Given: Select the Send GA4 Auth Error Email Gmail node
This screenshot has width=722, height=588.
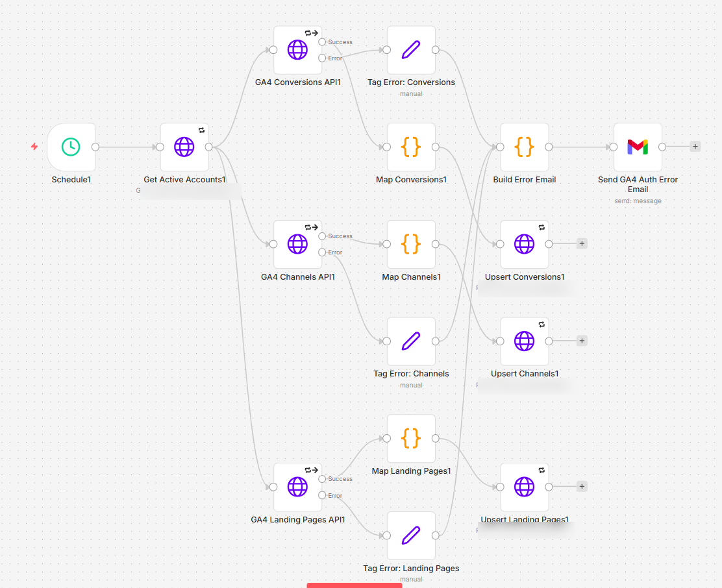Looking at the screenshot, I should click(x=638, y=147).
